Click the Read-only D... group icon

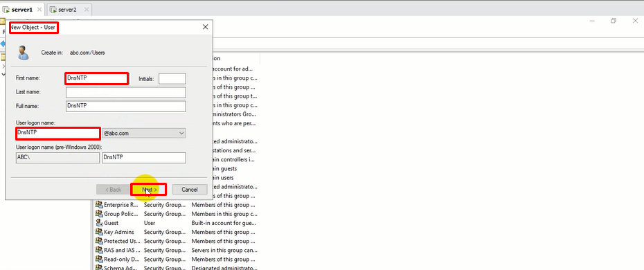(99, 259)
